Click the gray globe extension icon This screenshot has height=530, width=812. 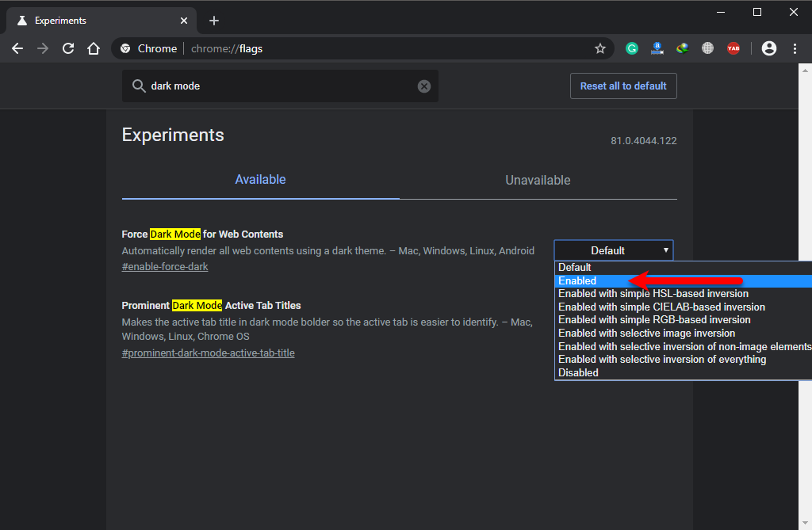click(707, 48)
